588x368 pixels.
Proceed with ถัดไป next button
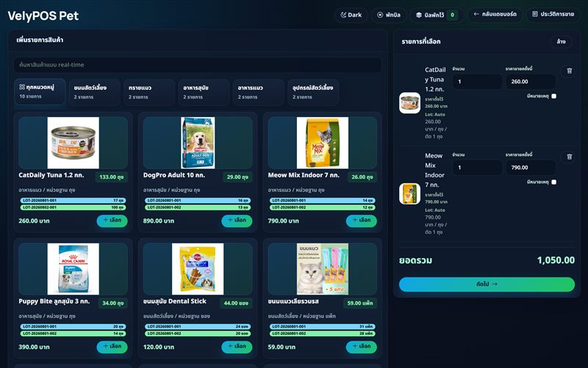click(x=487, y=284)
